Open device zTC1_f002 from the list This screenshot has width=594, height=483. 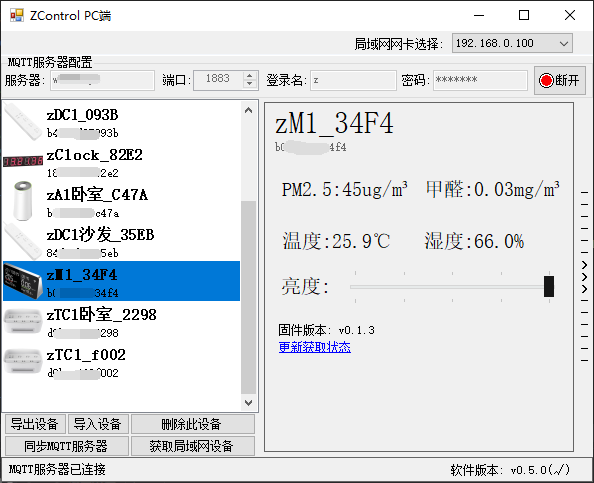click(122, 361)
